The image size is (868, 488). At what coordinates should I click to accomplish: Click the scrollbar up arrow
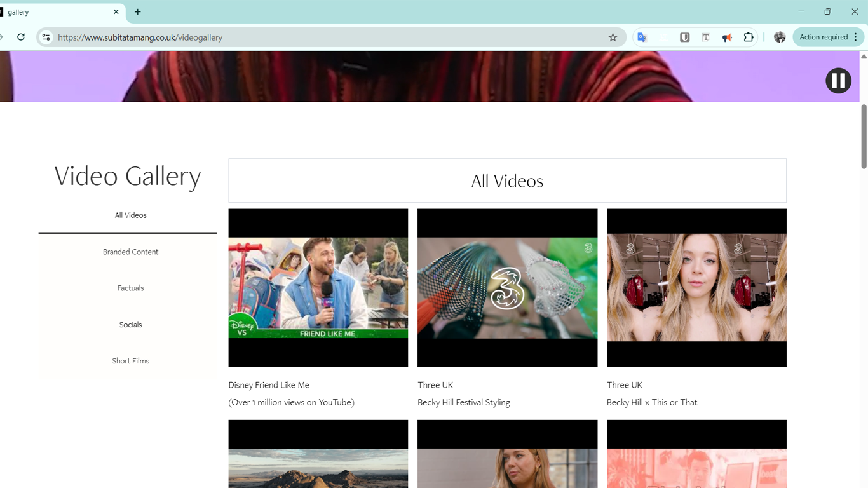[x=864, y=57]
